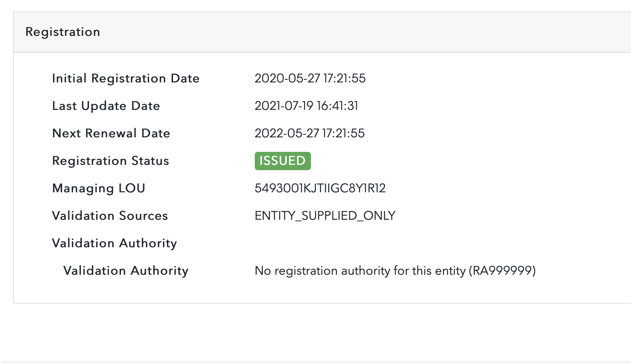Select the 2020-05-27 17:21:55 date value
The height and width of the screenshot is (364, 631).
tap(310, 79)
